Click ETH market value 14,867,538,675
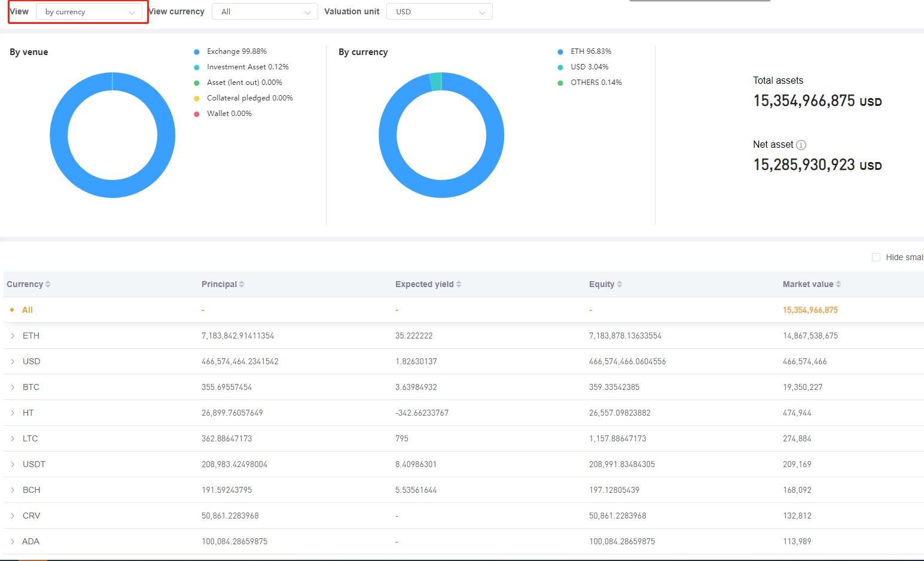Screen dimensions: 924x561 pyautogui.click(x=810, y=336)
